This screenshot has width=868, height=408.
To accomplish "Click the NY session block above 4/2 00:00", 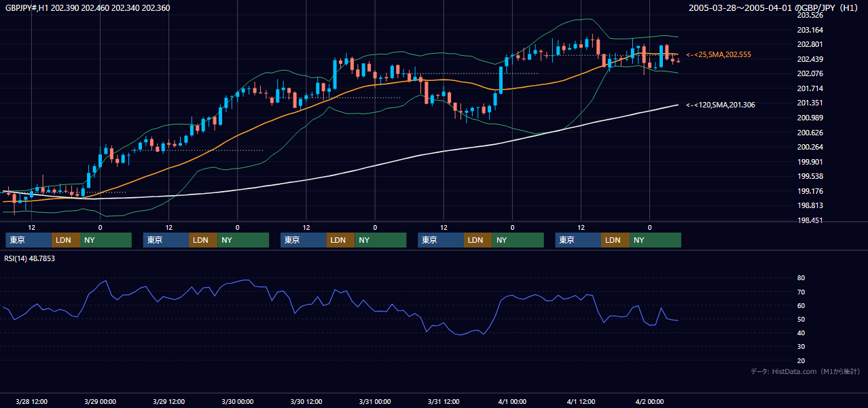I will (x=655, y=240).
